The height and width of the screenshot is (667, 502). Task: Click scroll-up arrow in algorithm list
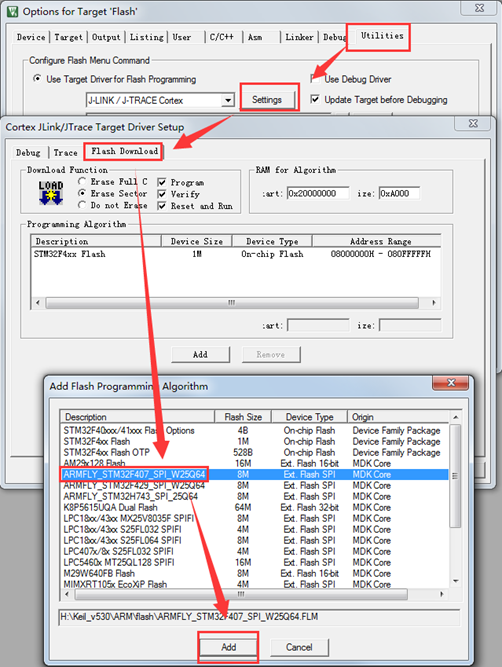tap(455, 417)
